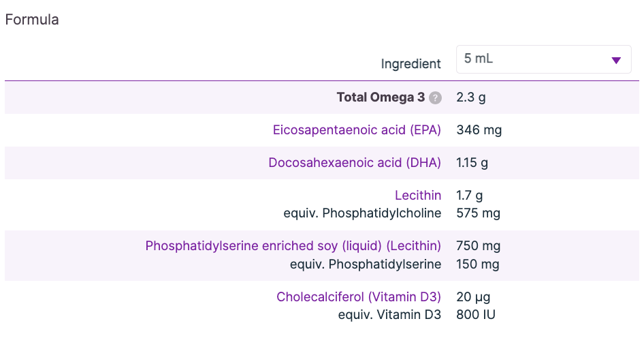Click the purple arrow in the serving selector

pos(616,60)
